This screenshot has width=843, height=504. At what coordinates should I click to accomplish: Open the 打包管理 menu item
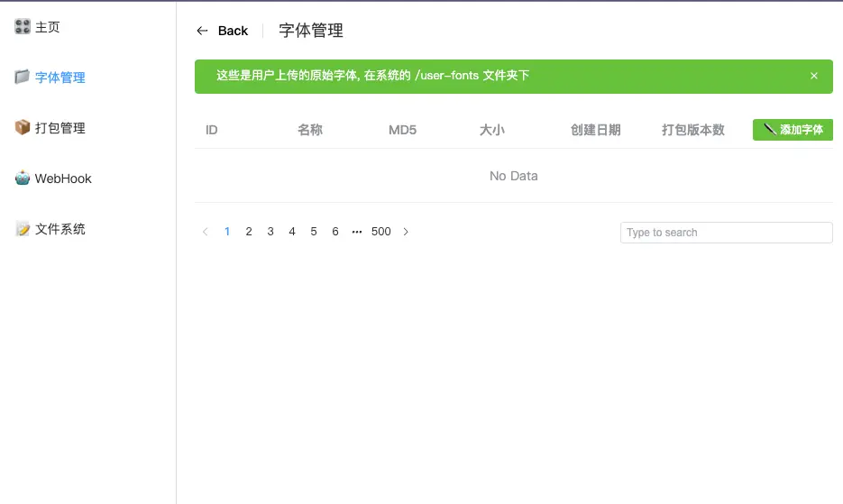pos(60,128)
